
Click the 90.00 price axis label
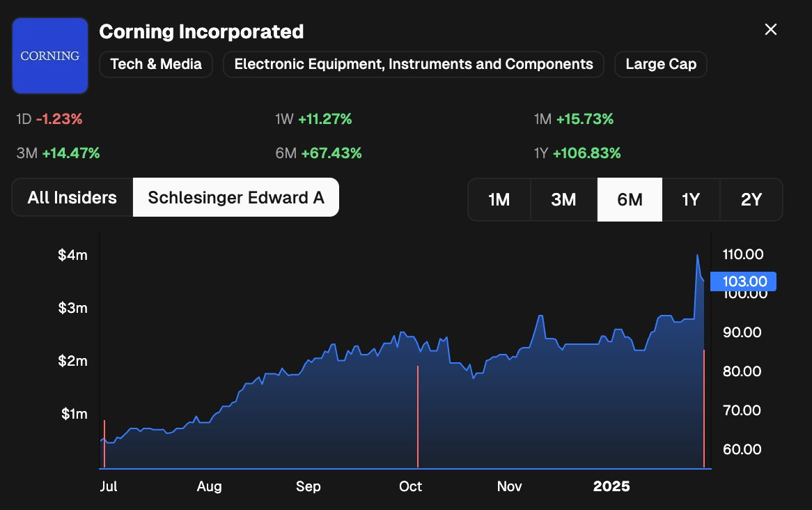(x=742, y=332)
